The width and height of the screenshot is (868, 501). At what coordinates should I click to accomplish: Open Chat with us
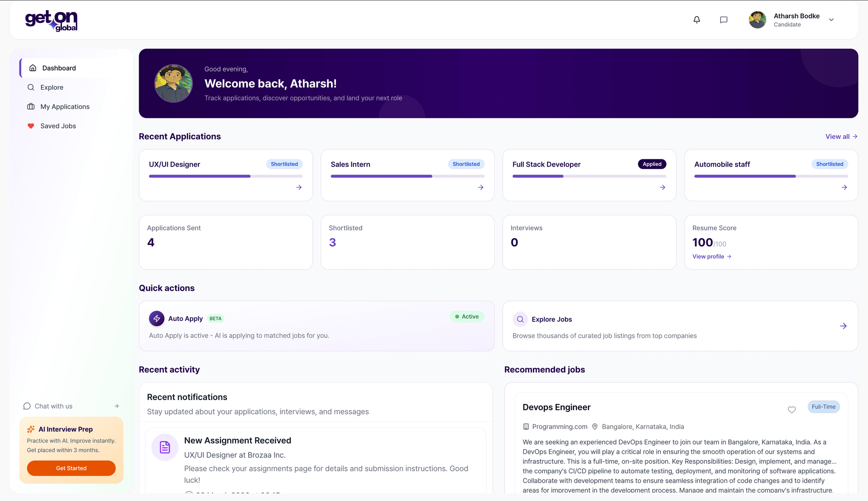point(71,406)
